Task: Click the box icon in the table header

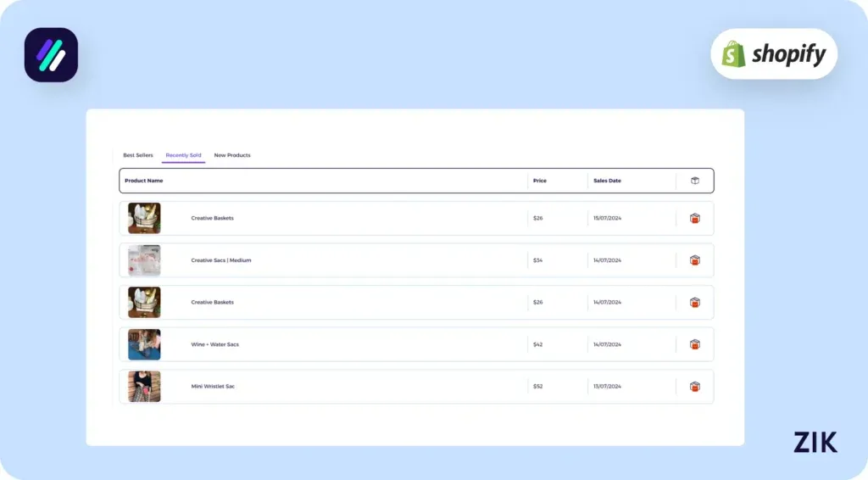Action: coord(694,181)
